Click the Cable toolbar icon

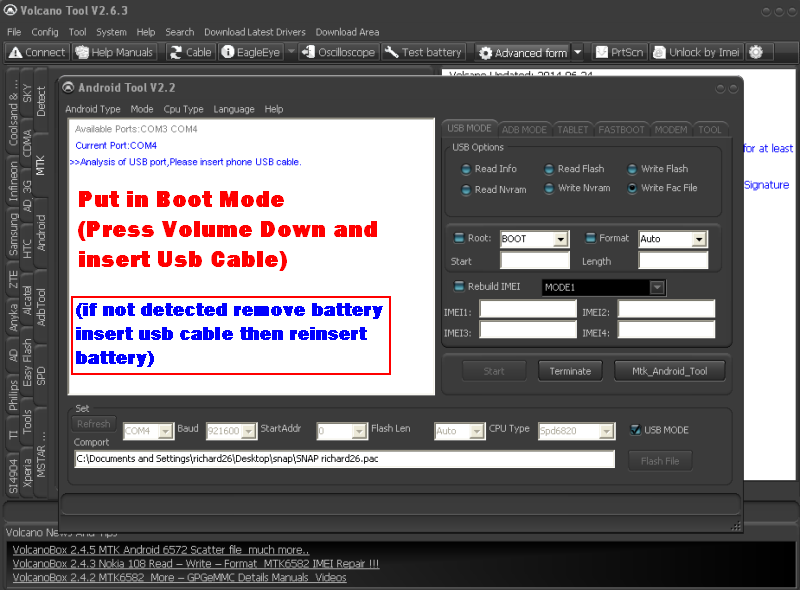click(190, 52)
